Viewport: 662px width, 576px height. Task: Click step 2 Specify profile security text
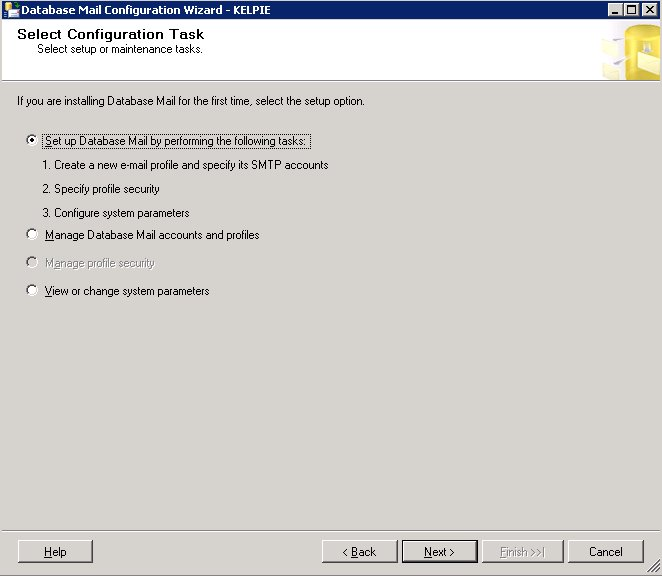(101, 189)
